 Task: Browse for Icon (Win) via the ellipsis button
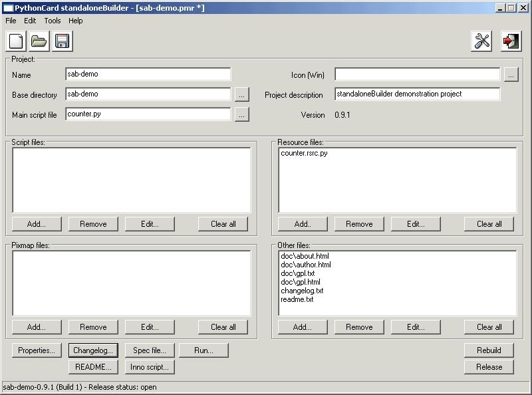(511, 74)
